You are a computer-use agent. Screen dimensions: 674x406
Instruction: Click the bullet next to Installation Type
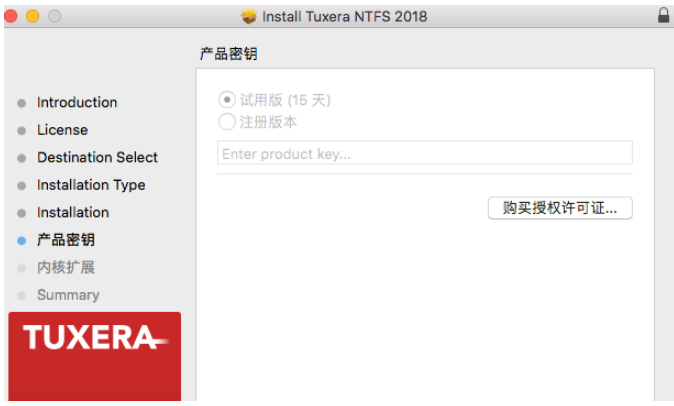coord(22,185)
